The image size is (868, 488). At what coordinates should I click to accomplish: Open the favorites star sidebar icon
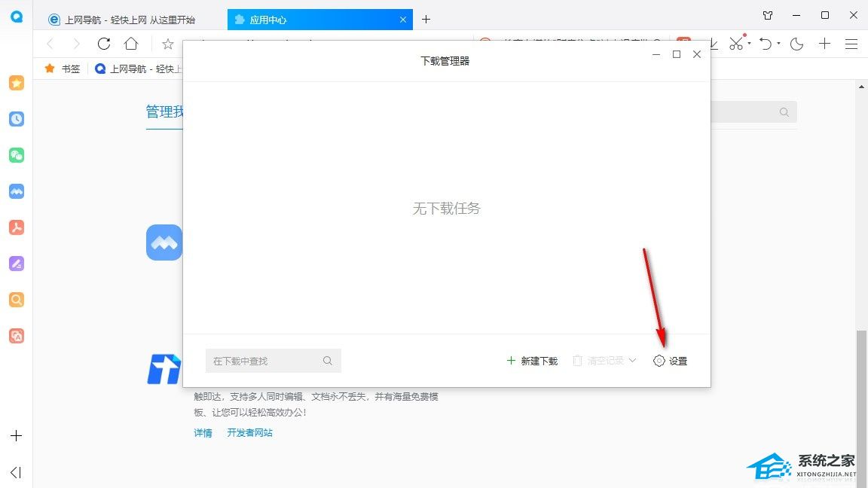coord(17,83)
